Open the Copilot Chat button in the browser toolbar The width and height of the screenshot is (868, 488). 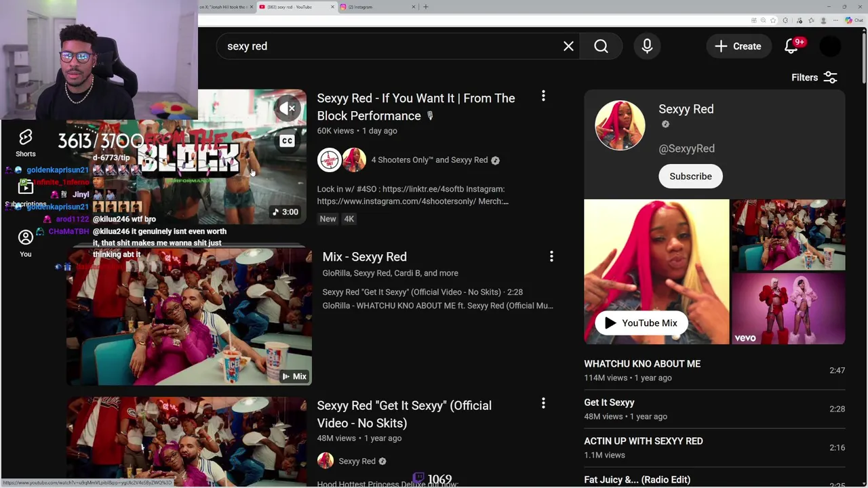click(853, 20)
